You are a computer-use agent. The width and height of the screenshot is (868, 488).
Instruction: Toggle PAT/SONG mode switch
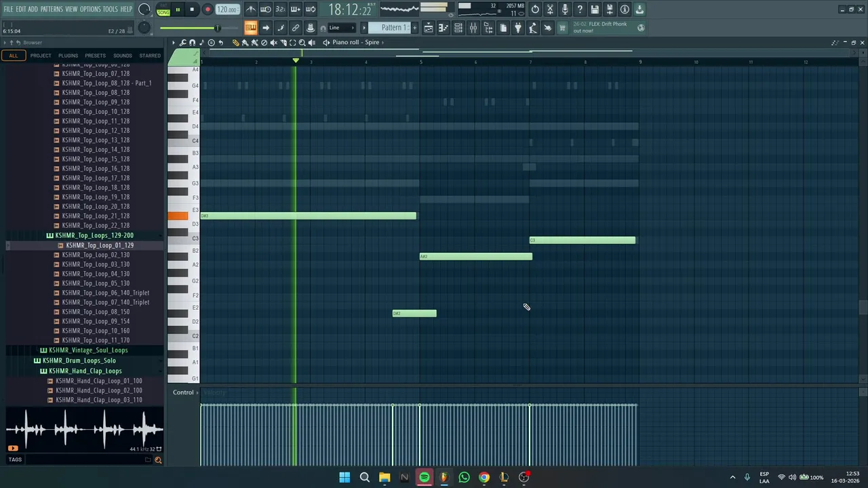(x=163, y=9)
